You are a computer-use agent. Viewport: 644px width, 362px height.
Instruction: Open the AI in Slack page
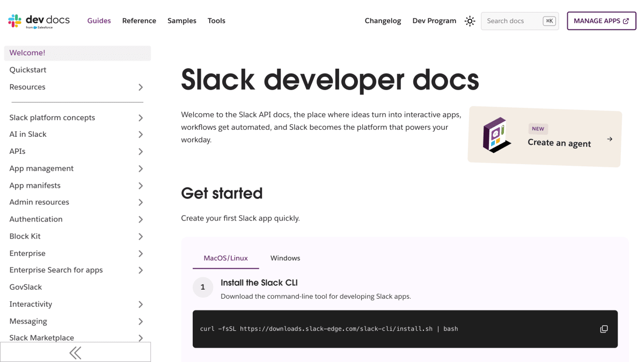[28, 134]
